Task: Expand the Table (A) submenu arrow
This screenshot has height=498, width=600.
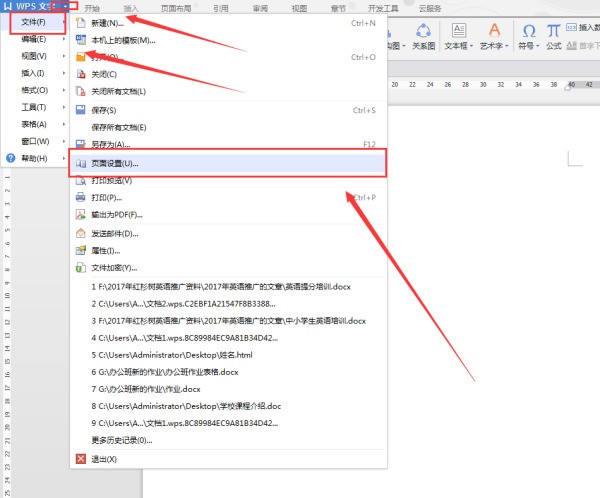Action: click(x=64, y=124)
